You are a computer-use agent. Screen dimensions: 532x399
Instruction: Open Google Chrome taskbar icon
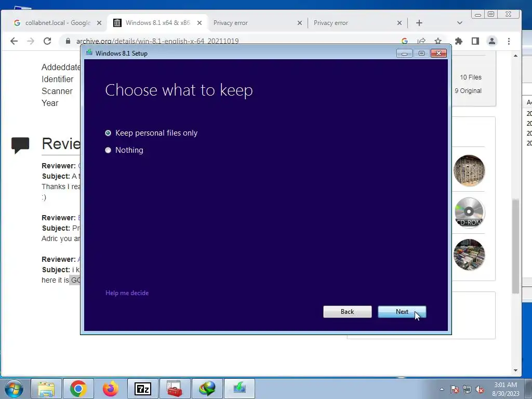tap(78, 389)
